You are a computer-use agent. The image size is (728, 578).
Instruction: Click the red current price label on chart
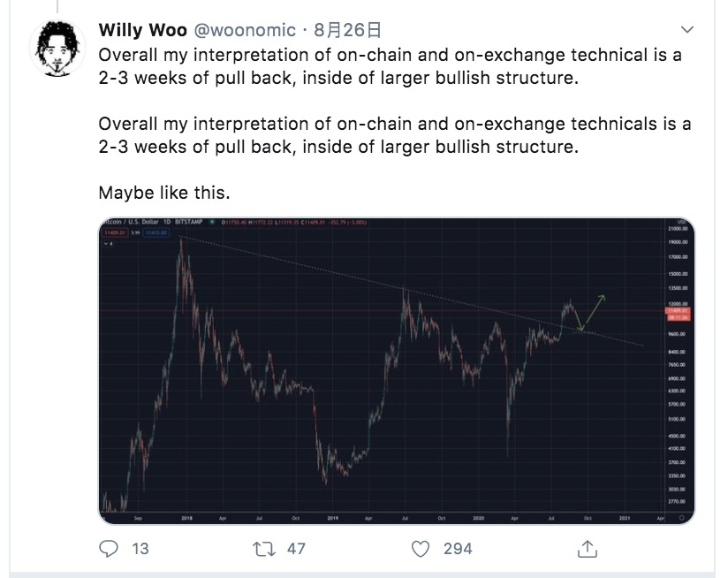679,312
